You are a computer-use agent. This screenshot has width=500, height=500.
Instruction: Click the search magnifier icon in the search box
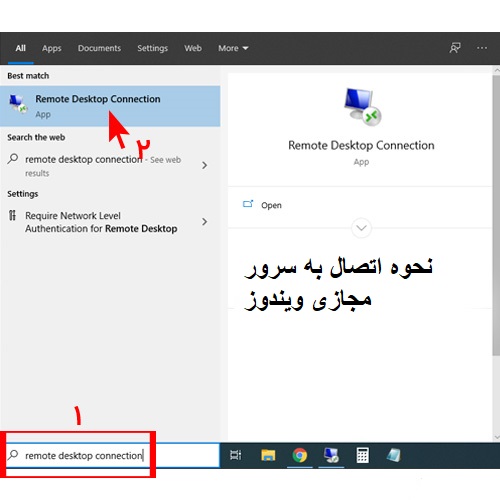coord(13,455)
